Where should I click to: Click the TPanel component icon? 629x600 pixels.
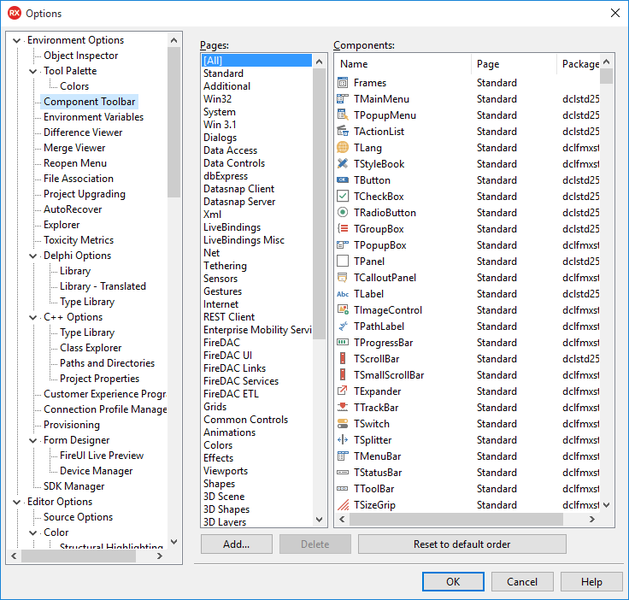pos(343,261)
